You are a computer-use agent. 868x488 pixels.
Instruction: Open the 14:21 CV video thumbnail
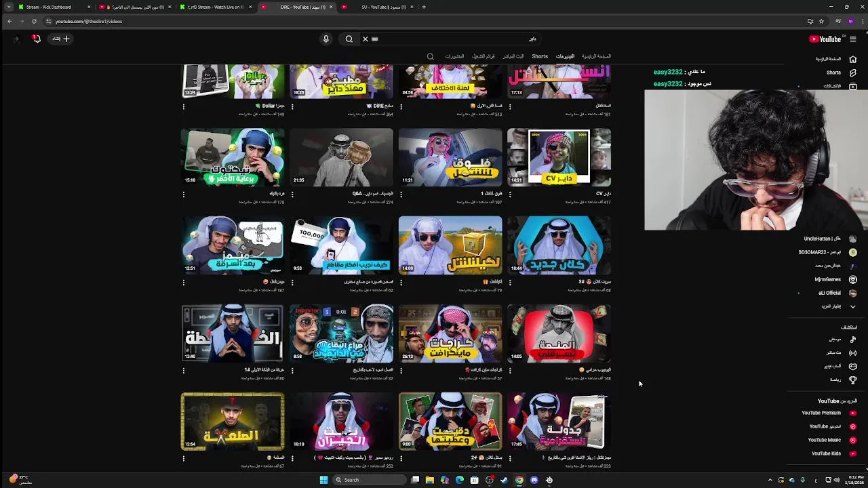pos(559,157)
